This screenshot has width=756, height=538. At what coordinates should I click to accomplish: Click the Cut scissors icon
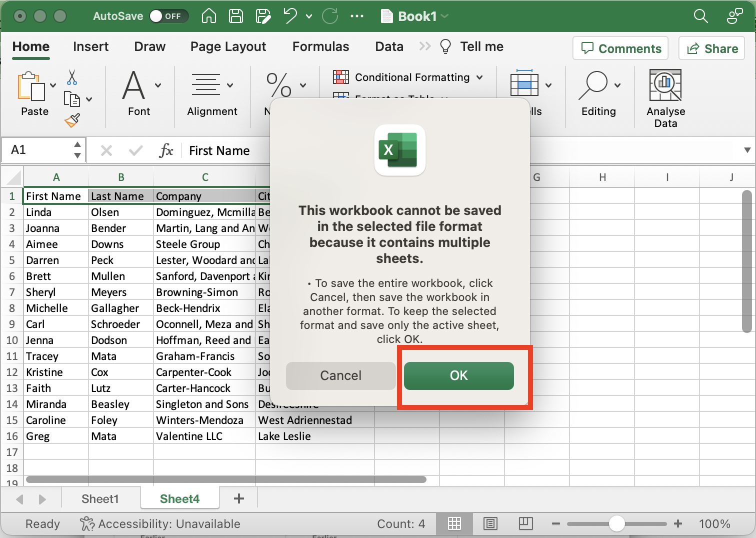point(71,77)
